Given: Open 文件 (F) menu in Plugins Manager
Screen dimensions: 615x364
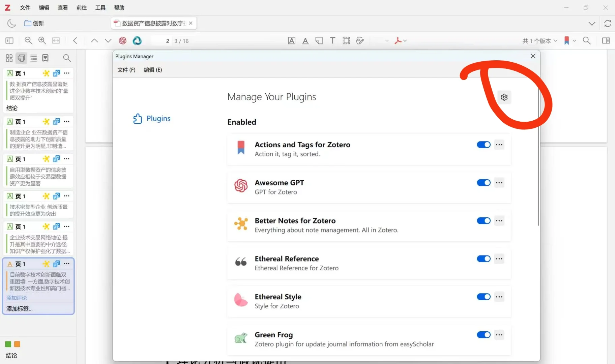Looking at the screenshot, I should coord(126,70).
